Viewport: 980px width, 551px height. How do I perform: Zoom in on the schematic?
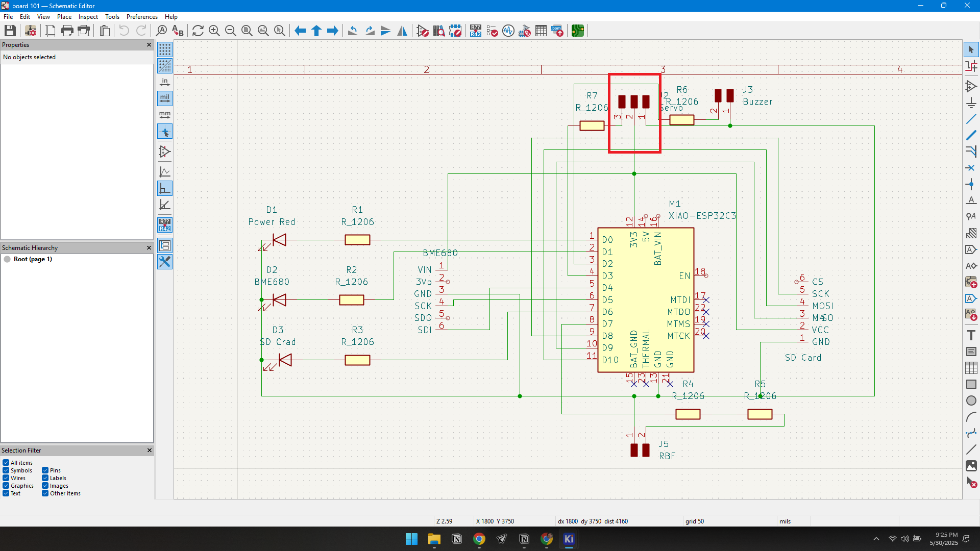click(x=214, y=31)
